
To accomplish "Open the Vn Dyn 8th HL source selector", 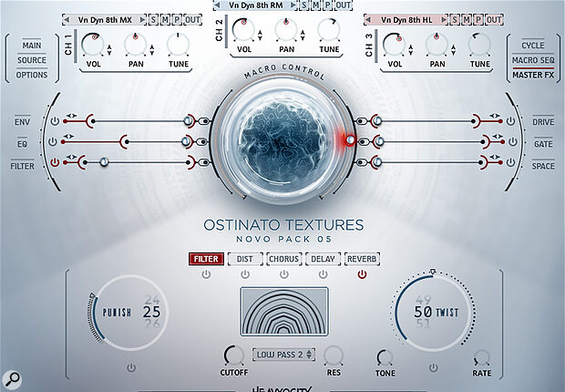I will pos(406,20).
